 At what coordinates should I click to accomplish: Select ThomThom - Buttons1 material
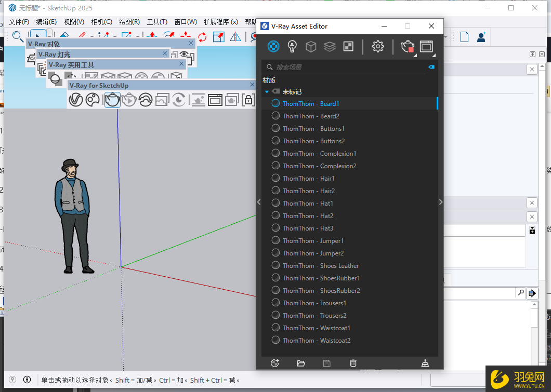tap(350, 128)
